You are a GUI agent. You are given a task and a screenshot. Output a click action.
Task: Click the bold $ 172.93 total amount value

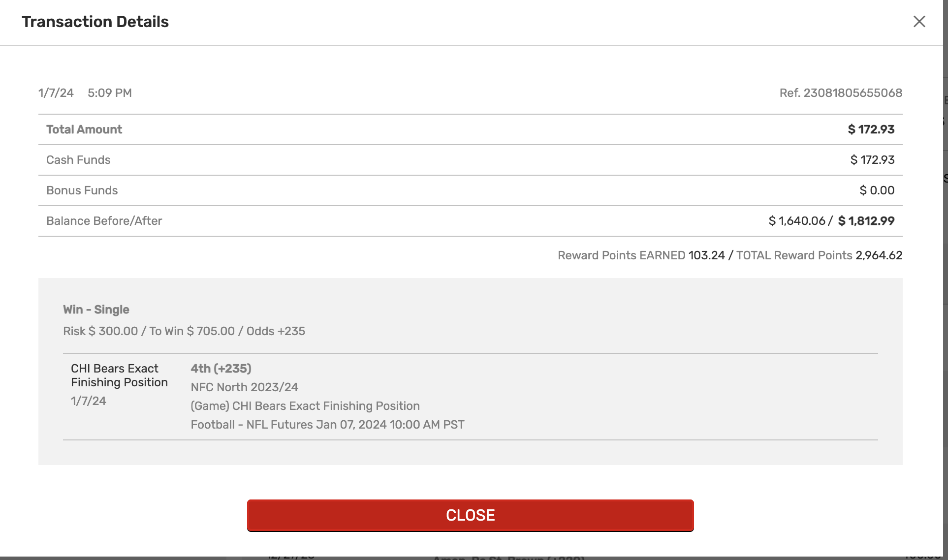[x=871, y=129]
